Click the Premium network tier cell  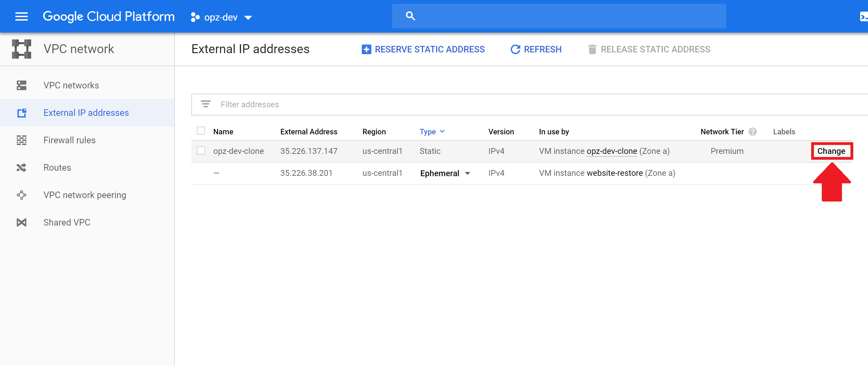[727, 151]
